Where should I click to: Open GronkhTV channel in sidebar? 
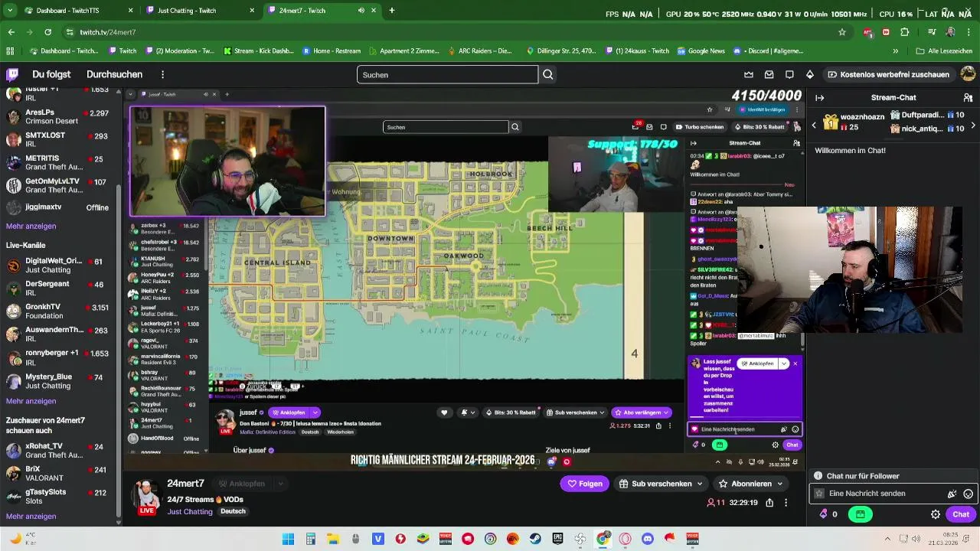click(x=57, y=311)
